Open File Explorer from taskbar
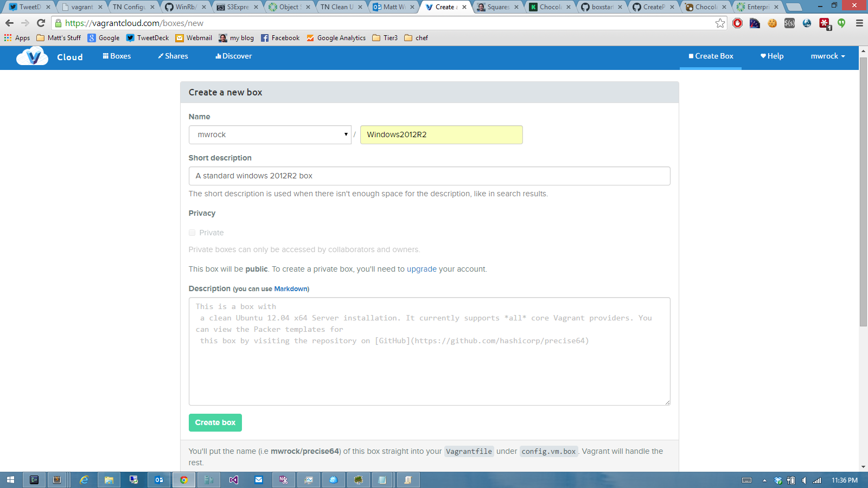Screen dimensions: 868x488 [109, 480]
